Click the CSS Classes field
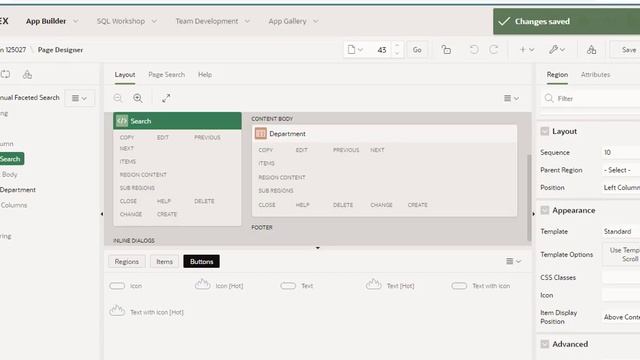This screenshot has height=360, width=640. [x=621, y=277]
